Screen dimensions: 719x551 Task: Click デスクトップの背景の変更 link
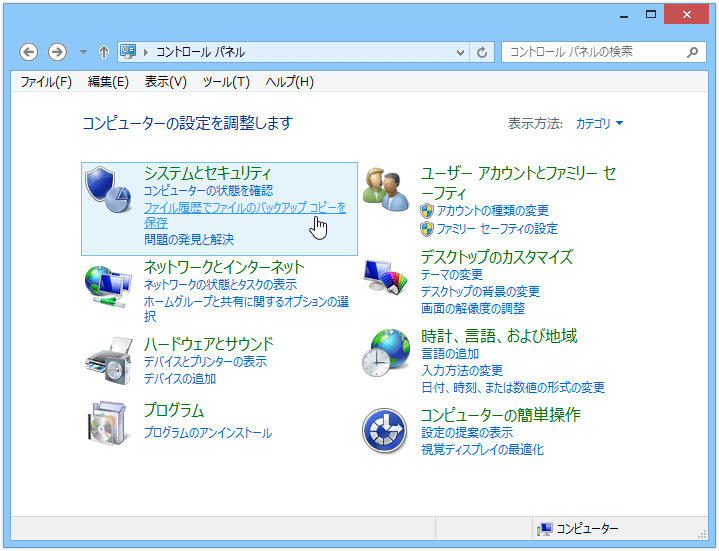481,292
